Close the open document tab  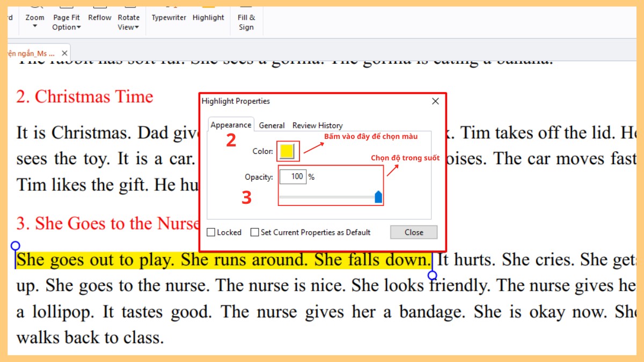tap(64, 54)
